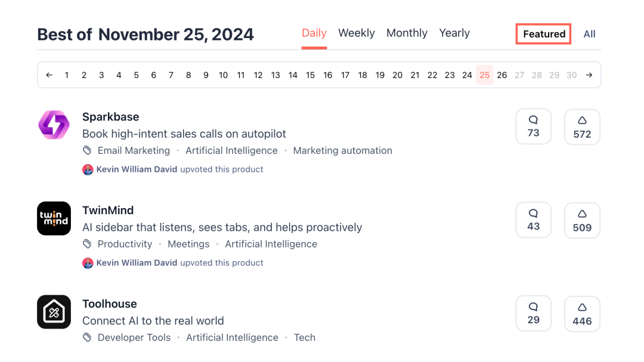Open the TwinMind product logo
The image size is (644, 362).
coord(54,218)
